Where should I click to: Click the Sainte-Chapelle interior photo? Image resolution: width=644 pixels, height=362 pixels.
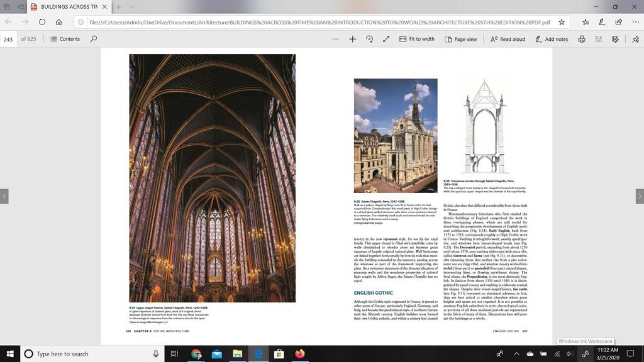click(x=213, y=178)
